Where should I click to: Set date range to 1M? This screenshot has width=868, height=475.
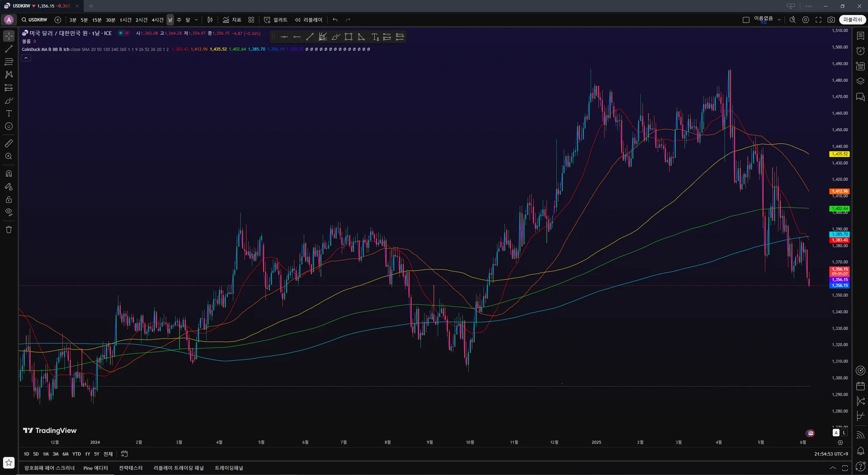(46, 454)
